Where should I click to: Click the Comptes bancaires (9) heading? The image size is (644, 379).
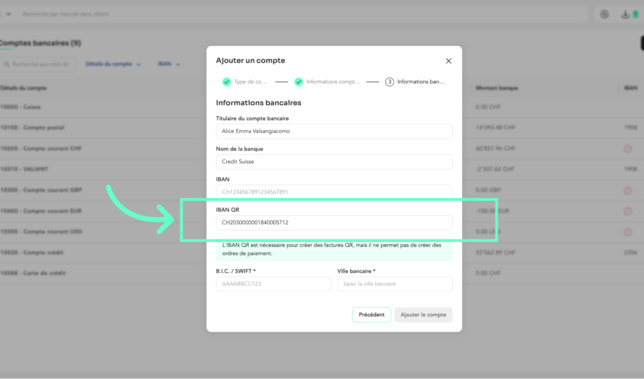[40, 43]
